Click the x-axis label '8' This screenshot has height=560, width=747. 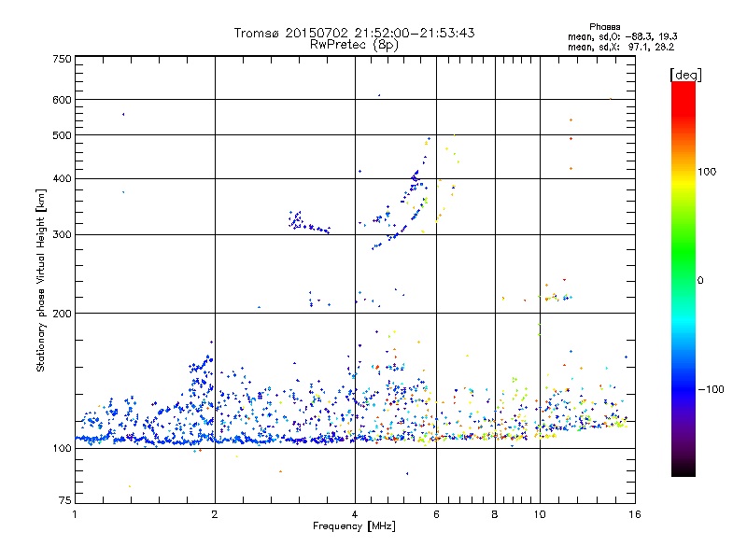click(x=495, y=514)
